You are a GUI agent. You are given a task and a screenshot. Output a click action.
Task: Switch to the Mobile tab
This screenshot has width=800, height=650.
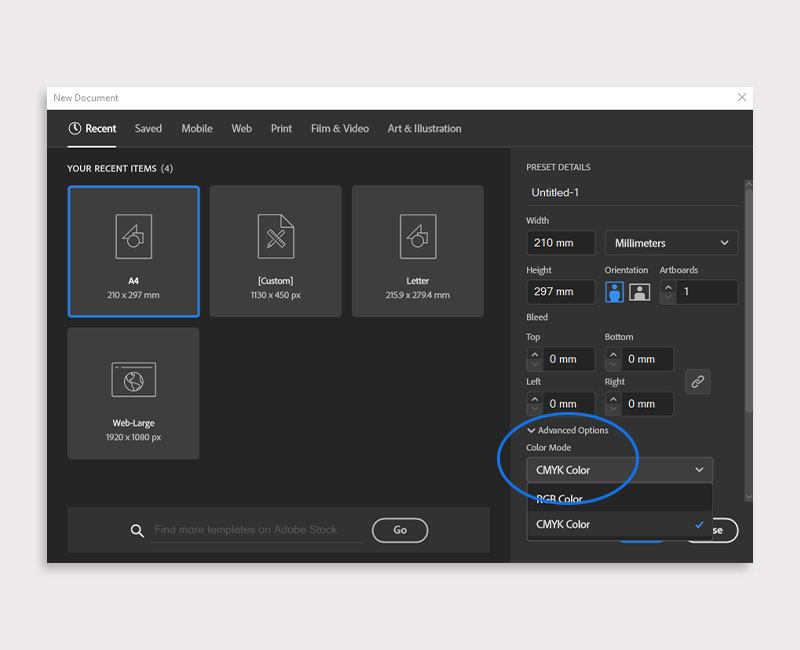tap(197, 129)
